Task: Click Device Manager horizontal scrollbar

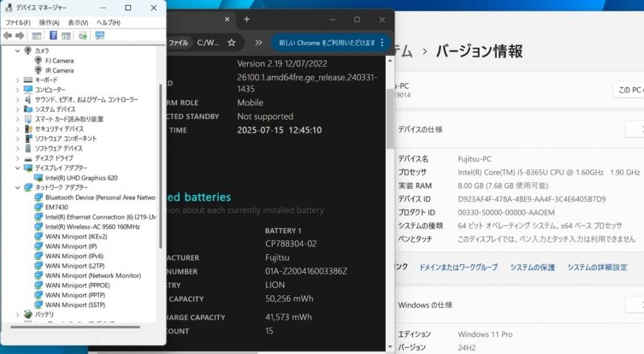Action: pyautogui.click(x=75, y=327)
